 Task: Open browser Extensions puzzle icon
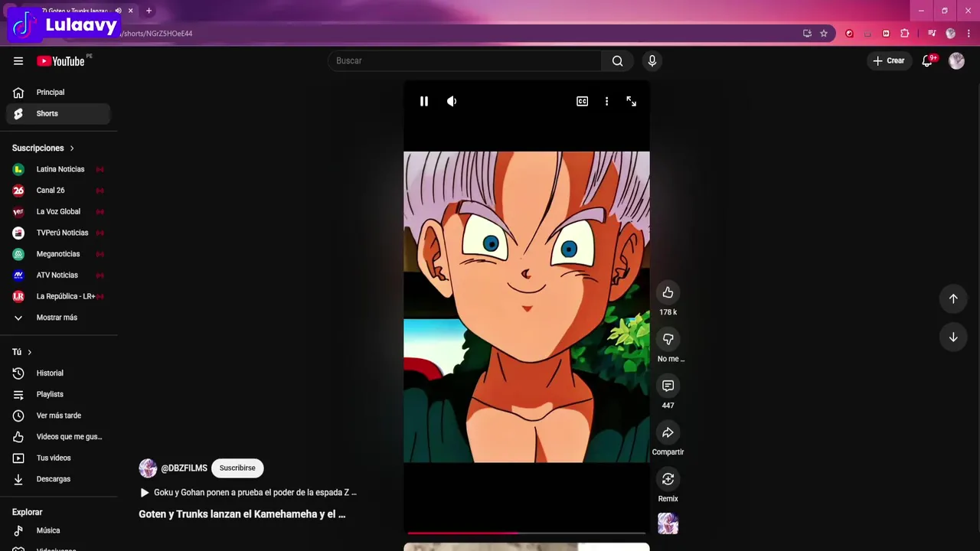click(x=905, y=34)
